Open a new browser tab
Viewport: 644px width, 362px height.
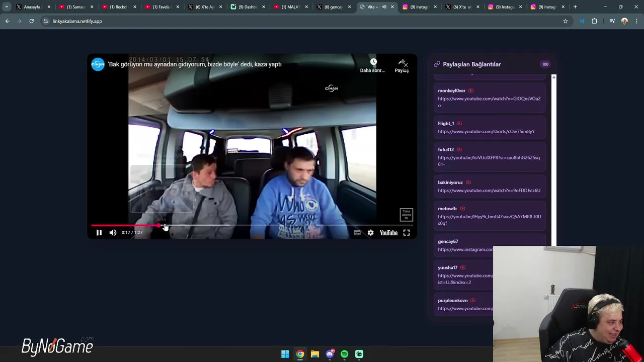pos(575,7)
